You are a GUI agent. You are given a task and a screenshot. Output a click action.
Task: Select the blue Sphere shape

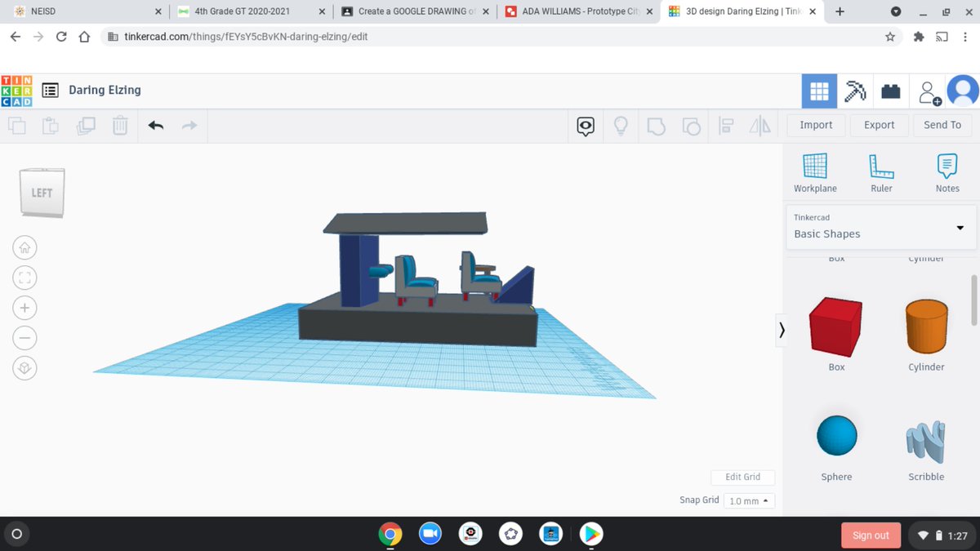837,436
